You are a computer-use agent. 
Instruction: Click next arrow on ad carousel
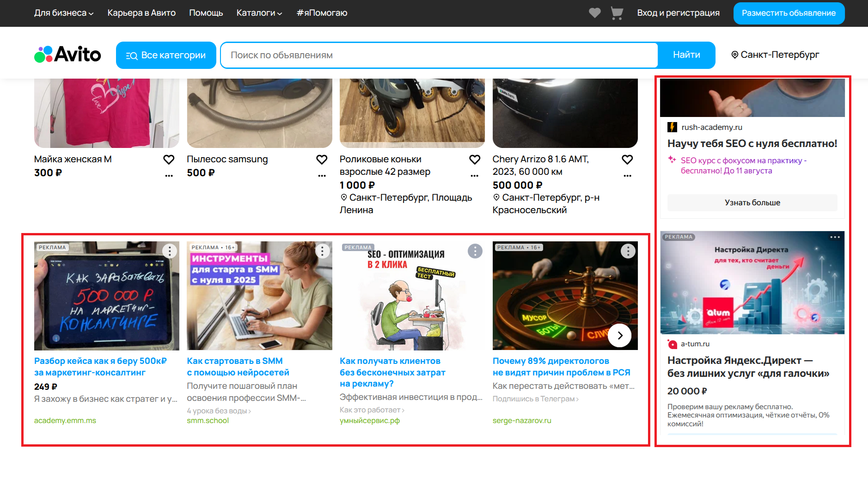click(619, 336)
